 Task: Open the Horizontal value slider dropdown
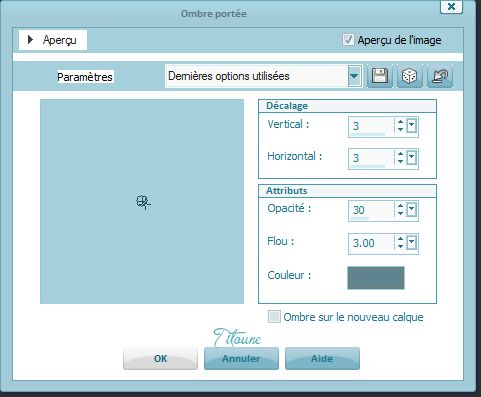click(412, 157)
